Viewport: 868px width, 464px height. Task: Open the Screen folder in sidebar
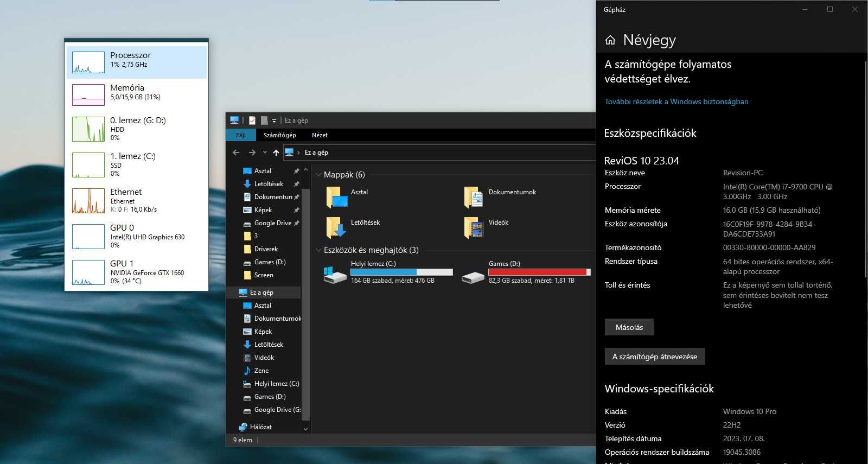coord(264,275)
